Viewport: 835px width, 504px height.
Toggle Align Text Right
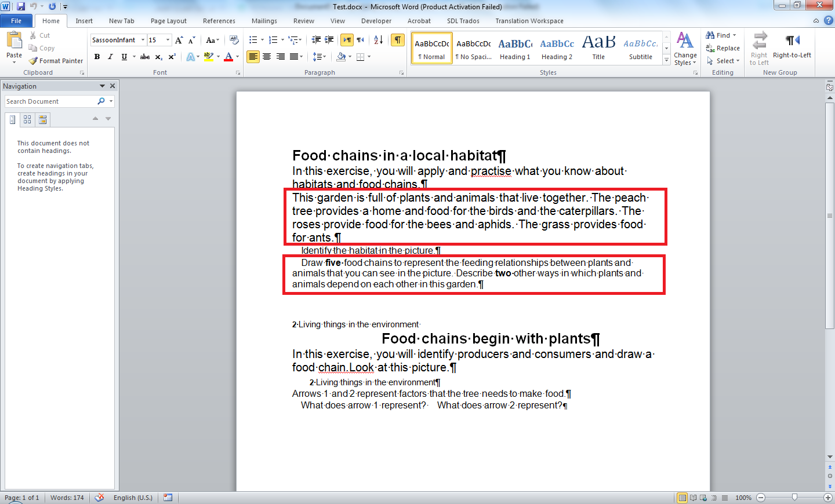[281, 57]
